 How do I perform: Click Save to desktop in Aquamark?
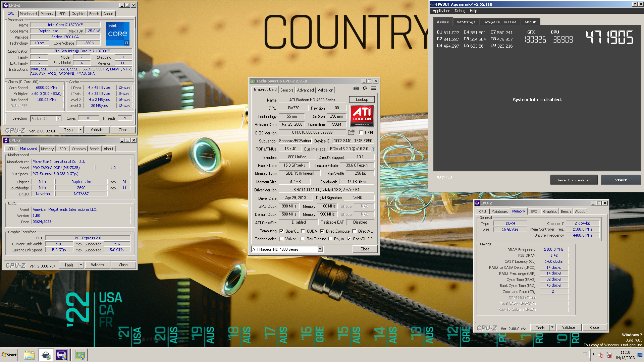tap(574, 180)
